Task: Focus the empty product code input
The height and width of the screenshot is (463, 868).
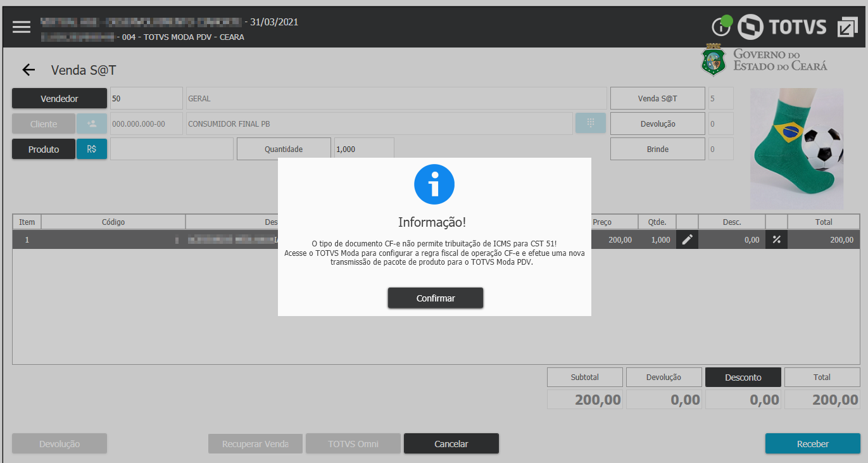Action: pyautogui.click(x=172, y=149)
